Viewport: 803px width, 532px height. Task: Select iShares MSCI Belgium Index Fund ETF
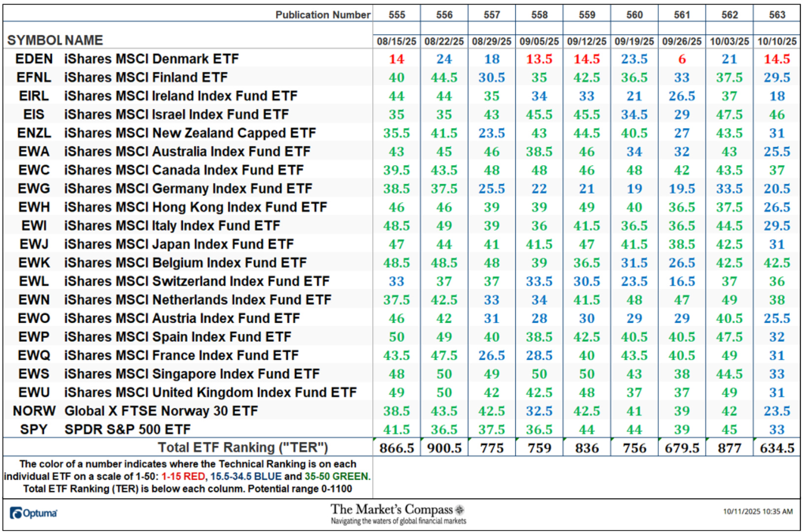(x=185, y=263)
